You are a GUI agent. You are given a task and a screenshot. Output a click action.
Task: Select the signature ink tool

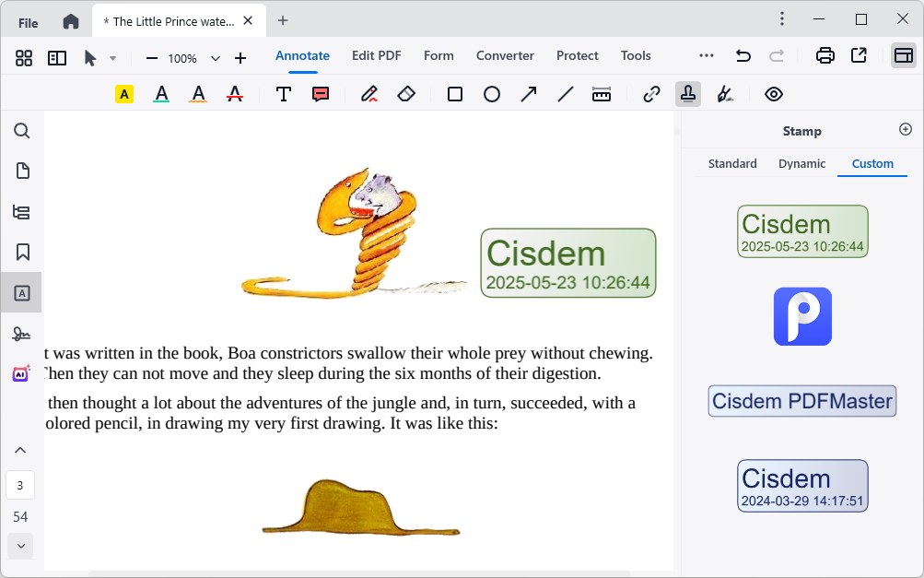click(x=724, y=93)
